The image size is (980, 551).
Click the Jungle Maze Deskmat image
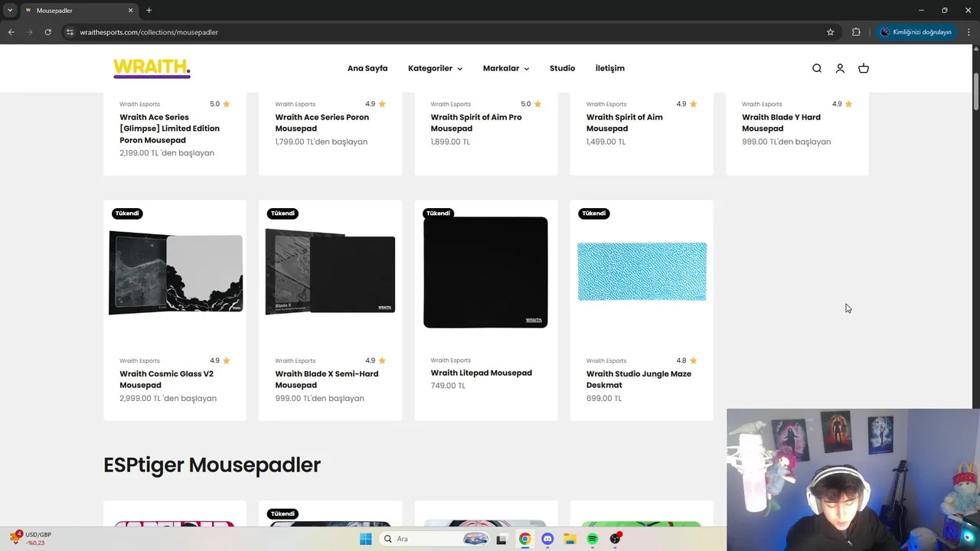tap(642, 272)
